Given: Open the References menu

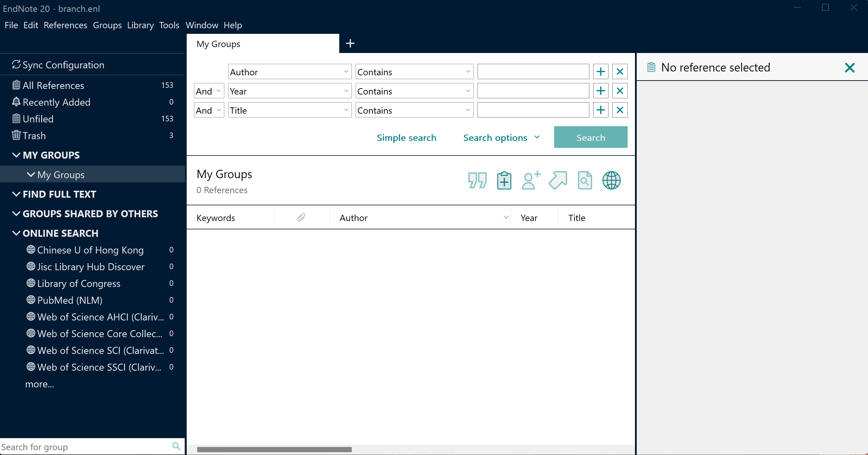Looking at the screenshot, I should click(65, 25).
